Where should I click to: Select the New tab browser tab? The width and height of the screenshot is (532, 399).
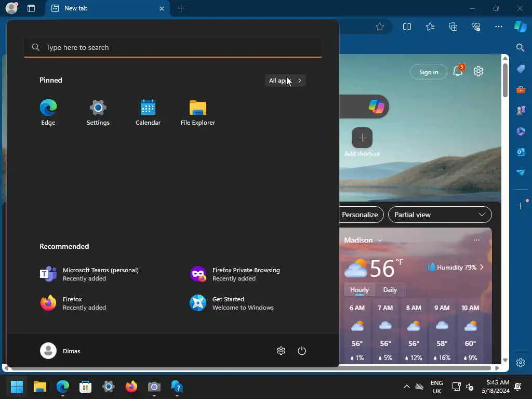(x=107, y=8)
